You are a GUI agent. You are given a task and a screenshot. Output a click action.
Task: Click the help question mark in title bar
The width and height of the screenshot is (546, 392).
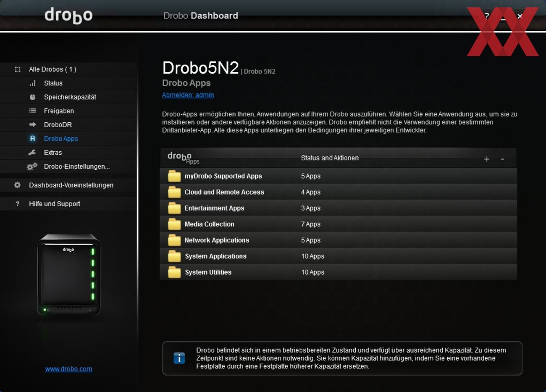click(x=487, y=16)
